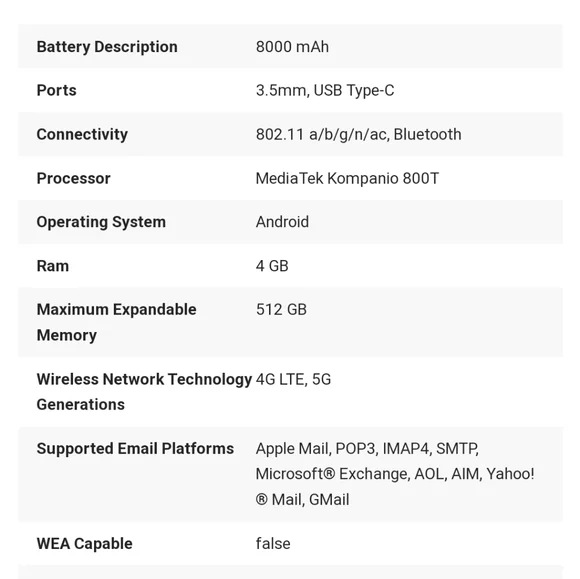Image resolution: width=580 pixels, height=579 pixels.
Task: Click the Operating System label
Action: pos(101,222)
